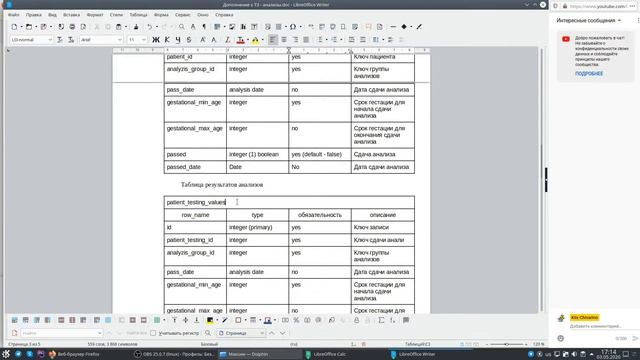Center paragraph alignment
640x360 pixels.
[x=284, y=40]
